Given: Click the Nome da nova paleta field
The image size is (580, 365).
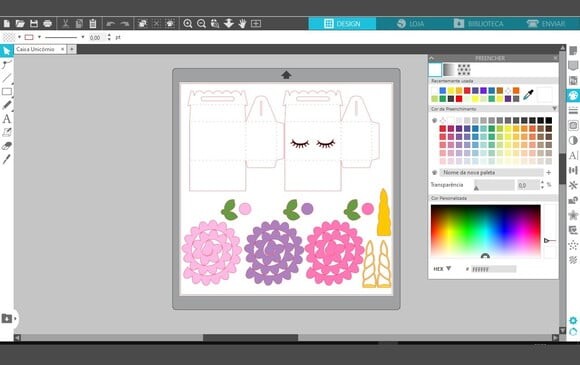Looking at the screenshot, I should click(x=491, y=173).
